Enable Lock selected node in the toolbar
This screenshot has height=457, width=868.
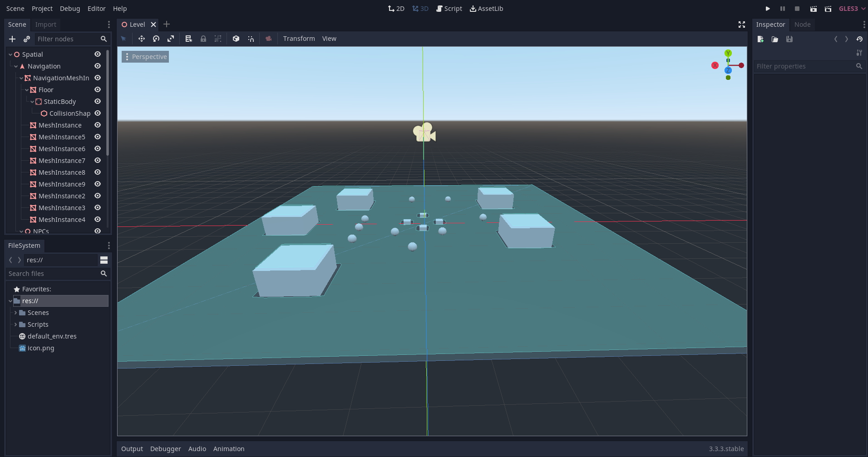203,39
